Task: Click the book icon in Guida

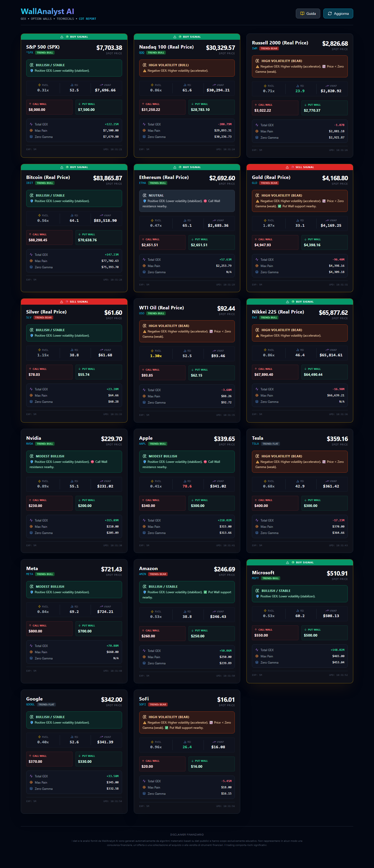Action: coord(302,14)
